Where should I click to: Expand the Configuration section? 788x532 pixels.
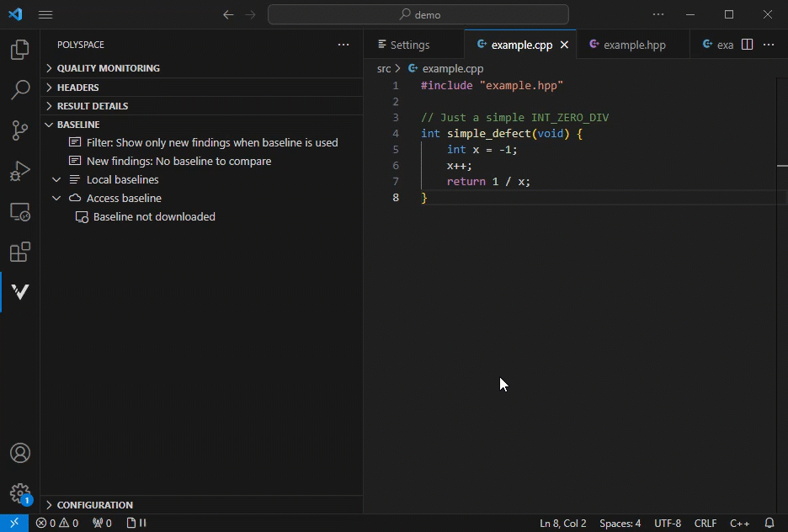click(x=94, y=505)
